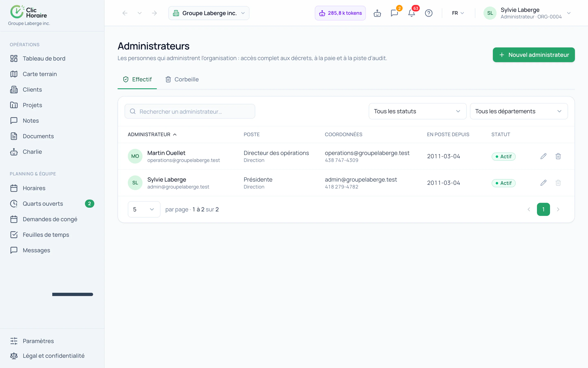
Task: Open Demandes de congé page
Action: [52, 219]
